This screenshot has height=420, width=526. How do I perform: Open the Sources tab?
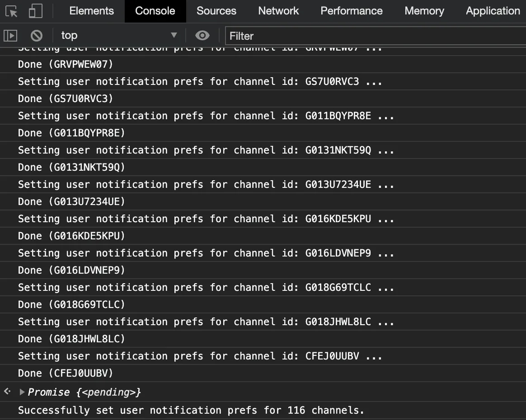[x=216, y=11]
